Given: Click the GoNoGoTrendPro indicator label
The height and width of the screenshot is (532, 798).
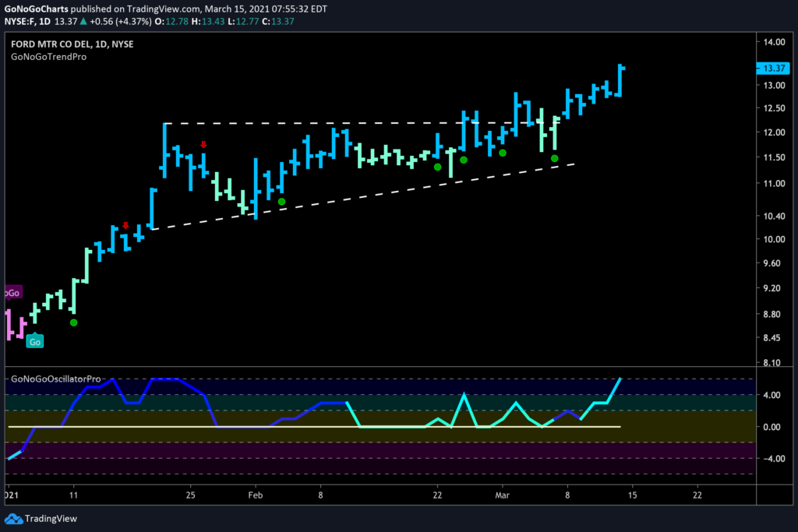Looking at the screenshot, I should 49,57.
